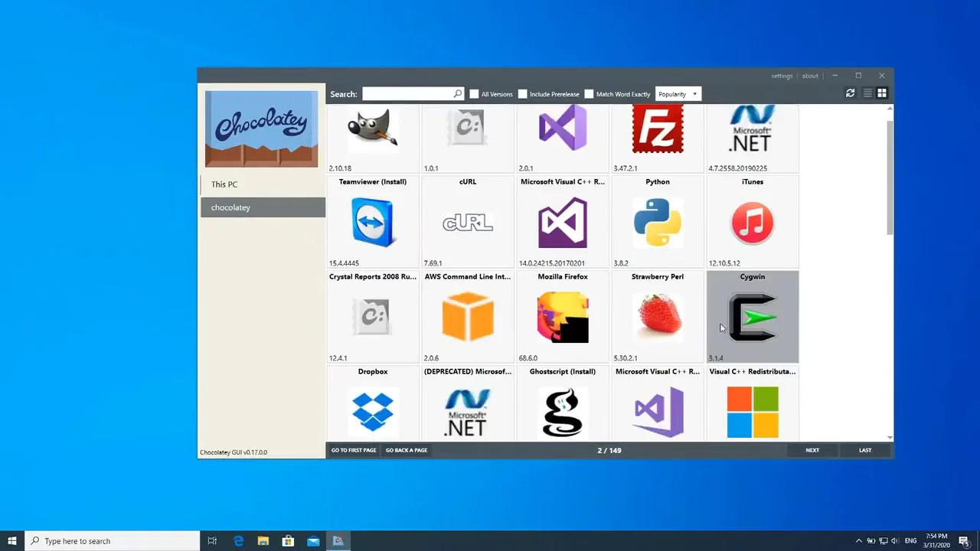Screen dimensions: 980x551
Task: Click GO TO FIRST PAGE
Action: [353, 450]
